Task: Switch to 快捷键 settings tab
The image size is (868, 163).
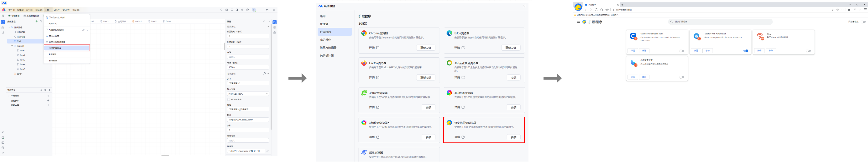Action: point(324,24)
